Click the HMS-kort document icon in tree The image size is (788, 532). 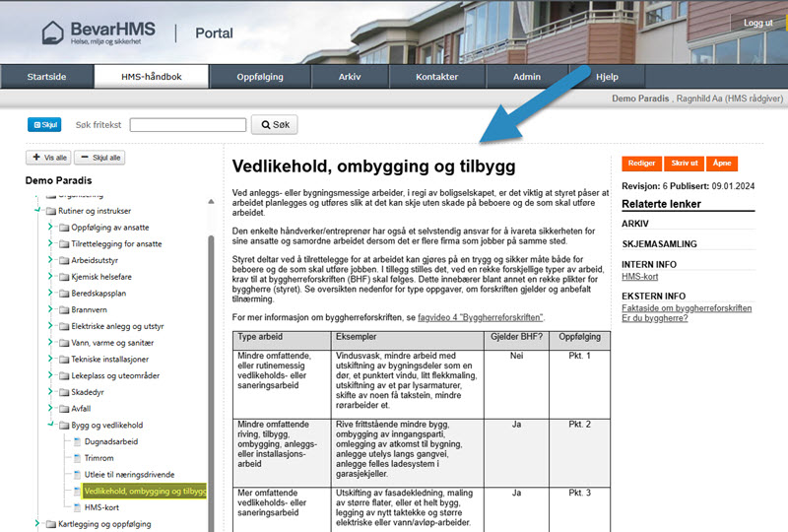tap(79, 506)
